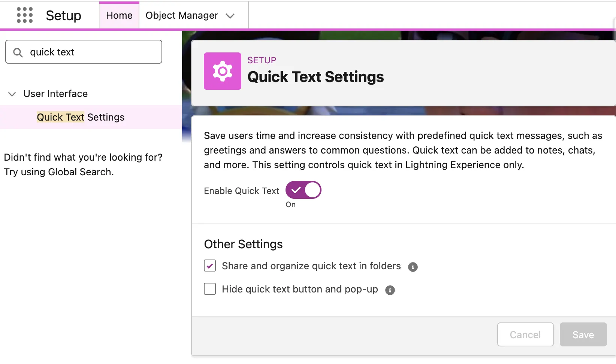Collapse the User Interface section chevron
Image resolution: width=616 pixels, height=364 pixels.
pyautogui.click(x=12, y=94)
